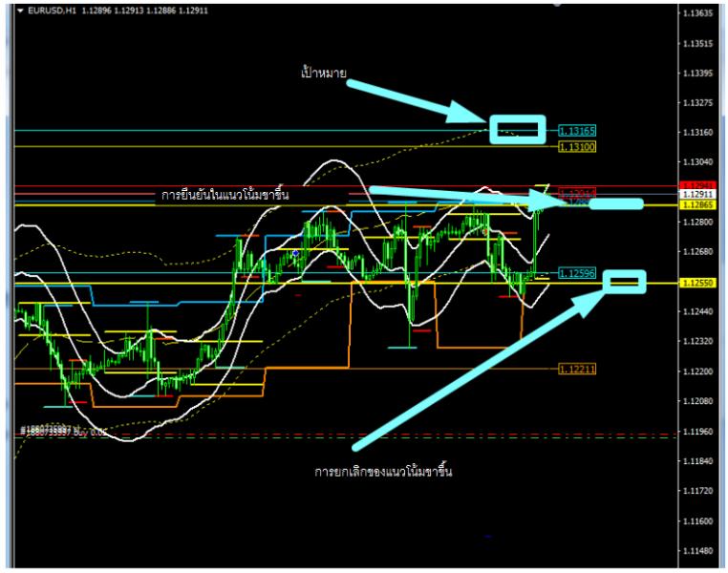728x573 pixels.
Task: Select the teal 1.12596 level label
Action: point(577,273)
